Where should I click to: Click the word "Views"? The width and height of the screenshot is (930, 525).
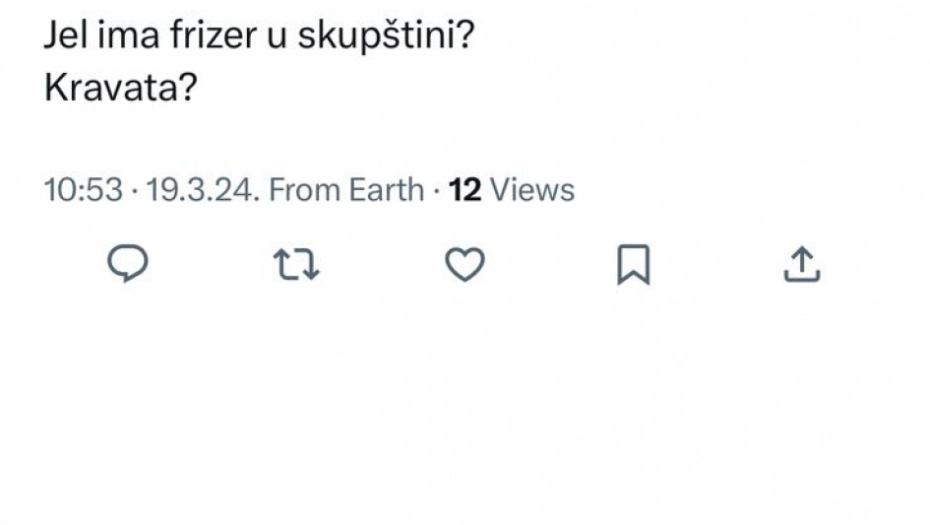tap(532, 190)
